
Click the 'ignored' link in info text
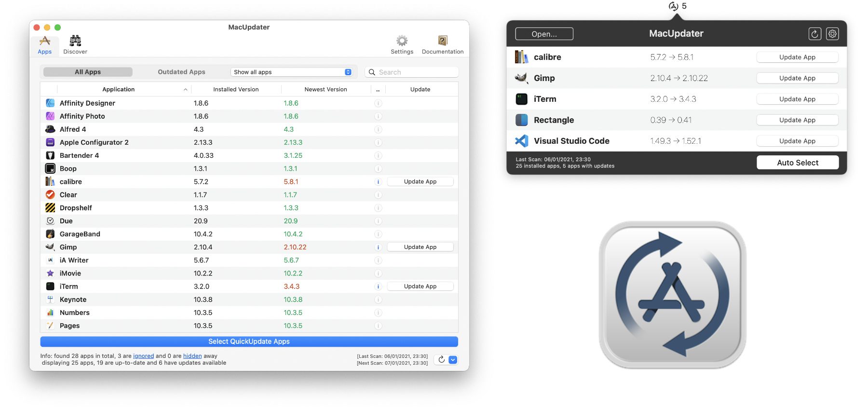[143, 356]
